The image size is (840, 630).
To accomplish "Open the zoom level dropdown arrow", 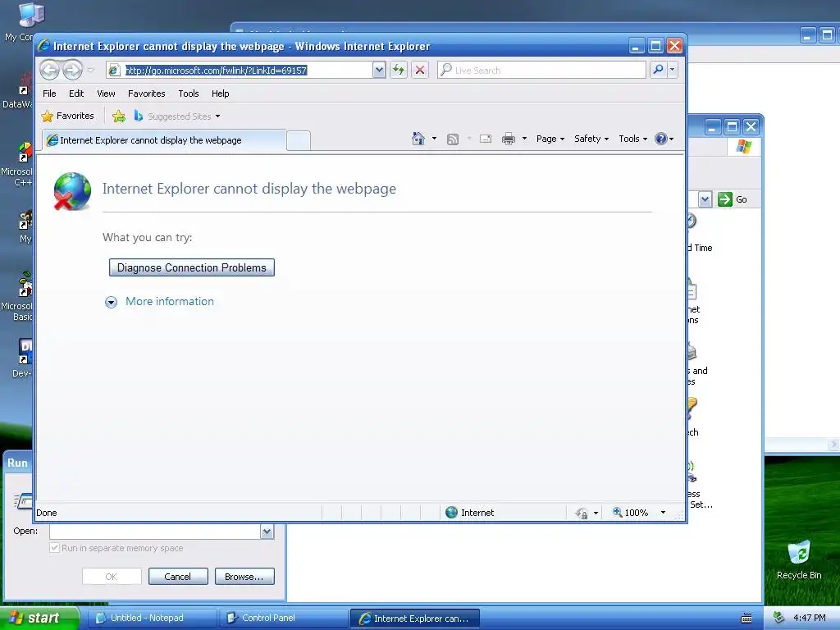I will (x=663, y=513).
